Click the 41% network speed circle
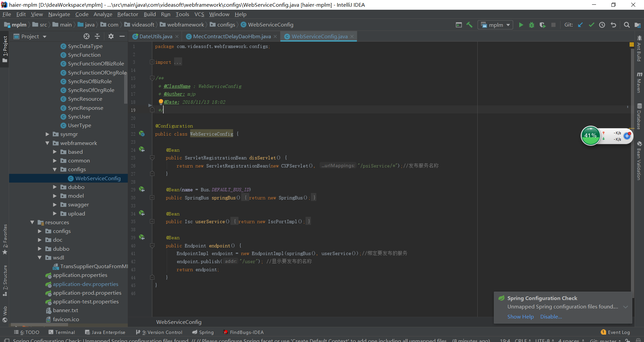Screen dimensions: 644x342 click(x=591, y=136)
